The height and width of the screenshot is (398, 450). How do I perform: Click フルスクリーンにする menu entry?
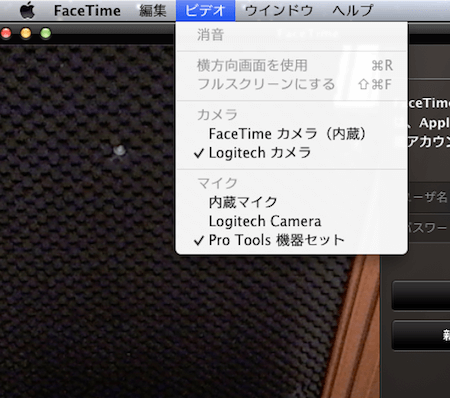291,84
